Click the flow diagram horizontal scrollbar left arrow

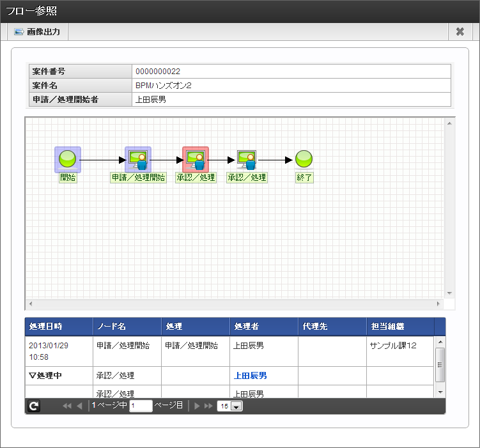coord(31,304)
